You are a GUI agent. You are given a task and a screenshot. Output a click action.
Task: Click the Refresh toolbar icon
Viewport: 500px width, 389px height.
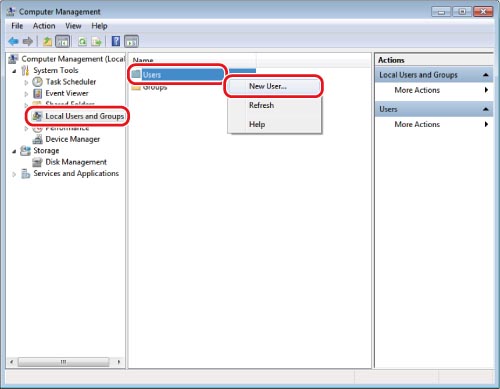coord(82,42)
